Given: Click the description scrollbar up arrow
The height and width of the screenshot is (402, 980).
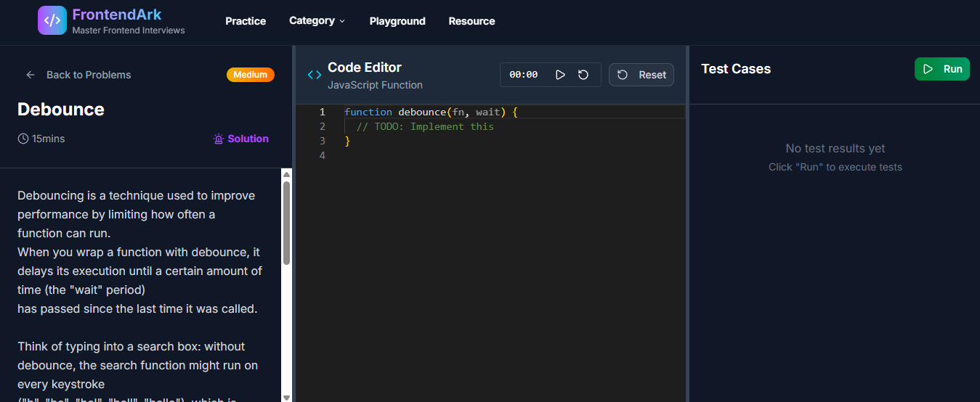Looking at the screenshot, I should coord(286,174).
